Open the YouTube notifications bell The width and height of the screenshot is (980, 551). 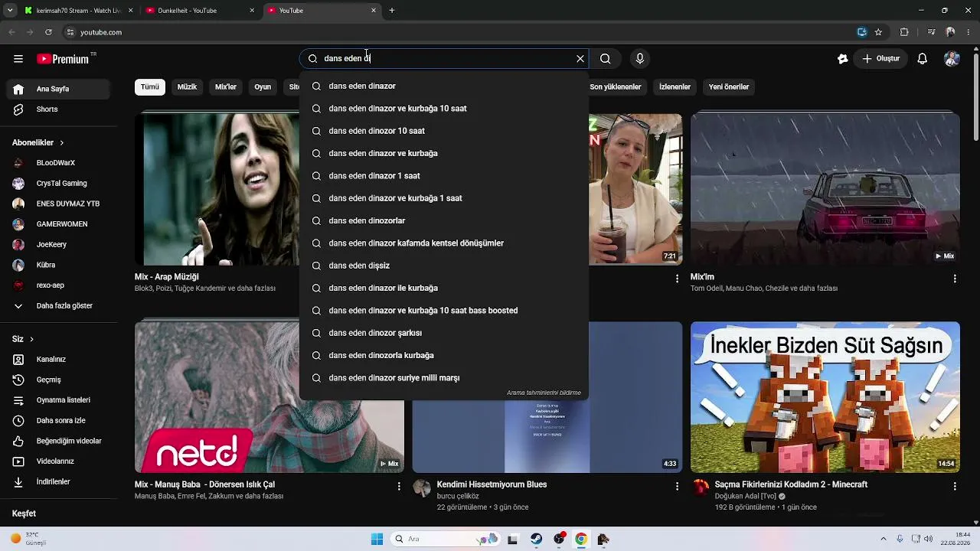pos(923,59)
